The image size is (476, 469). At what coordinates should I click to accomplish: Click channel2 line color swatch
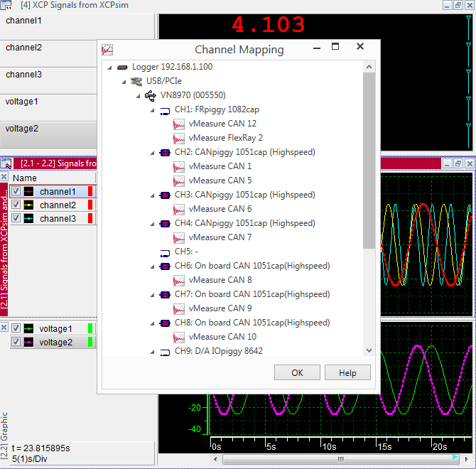(x=29, y=205)
